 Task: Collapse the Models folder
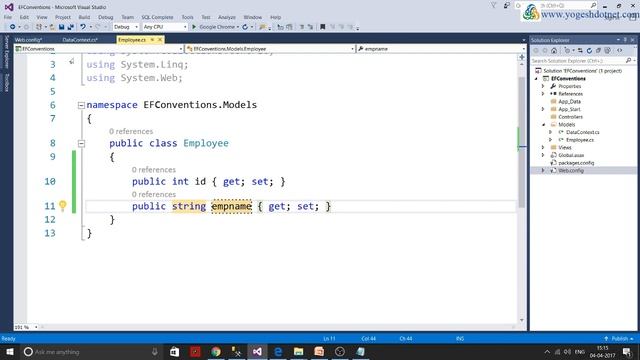point(543,124)
